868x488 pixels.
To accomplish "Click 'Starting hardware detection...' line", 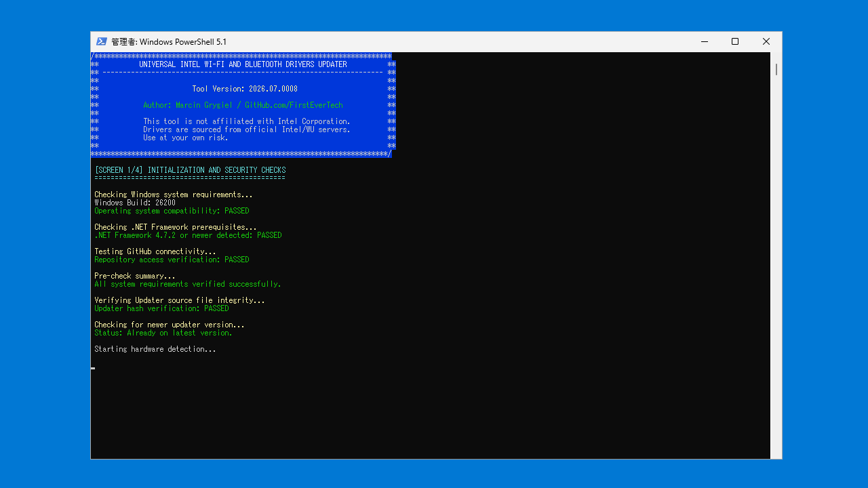I will point(155,349).
